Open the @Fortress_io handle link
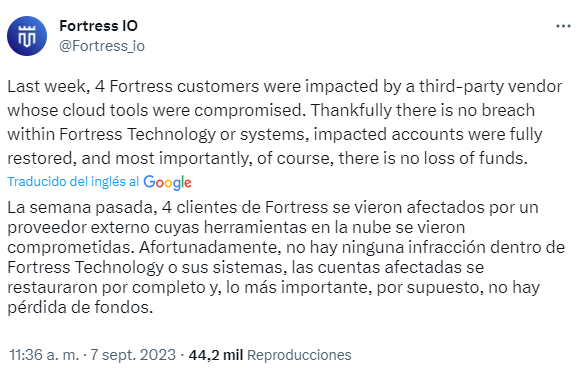 click(102, 46)
